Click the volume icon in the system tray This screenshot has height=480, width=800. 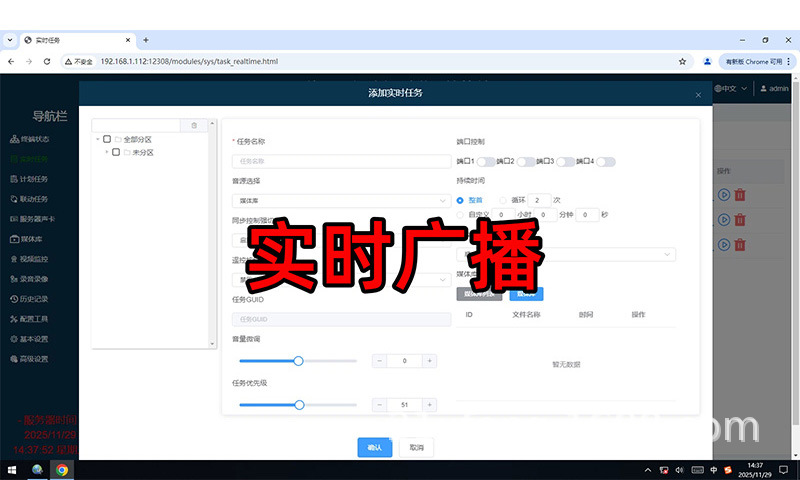coord(680,470)
